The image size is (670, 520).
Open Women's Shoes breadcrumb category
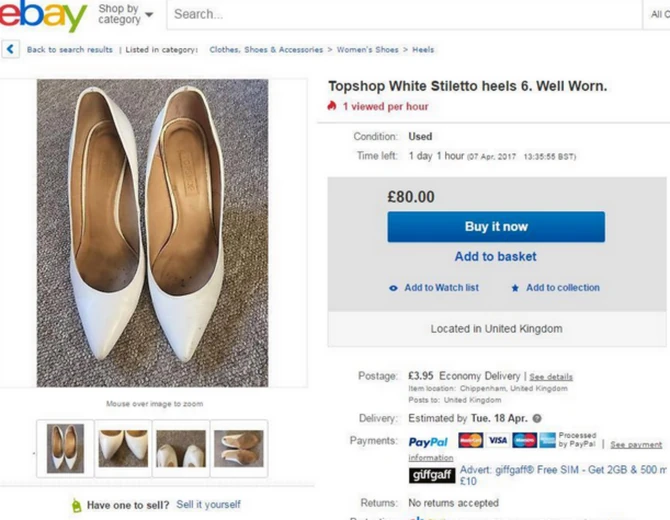click(x=367, y=49)
